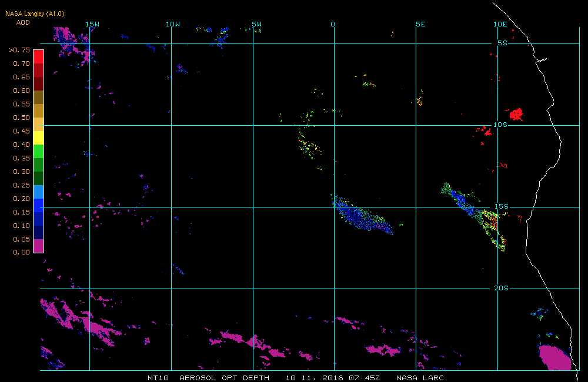Viewport: 588px width, 382px height.
Task: Click the large magenta patch at bottom right
Action: (x=554, y=358)
